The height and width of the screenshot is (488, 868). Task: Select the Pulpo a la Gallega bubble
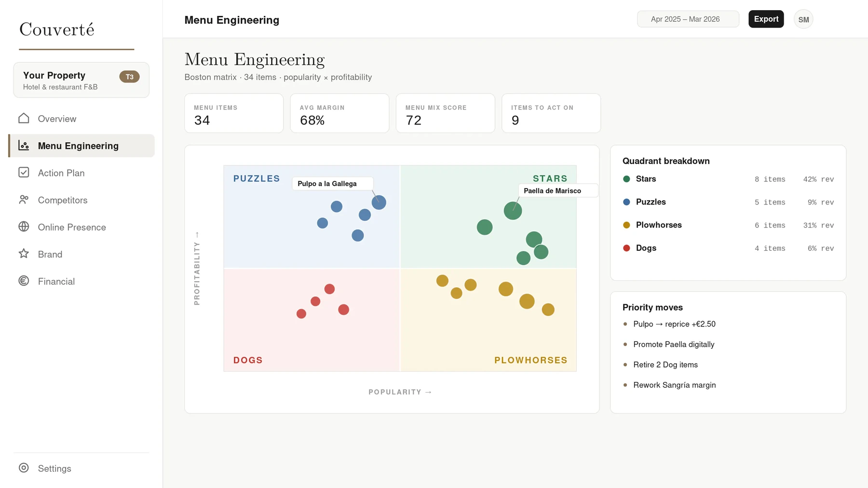pyautogui.click(x=379, y=203)
